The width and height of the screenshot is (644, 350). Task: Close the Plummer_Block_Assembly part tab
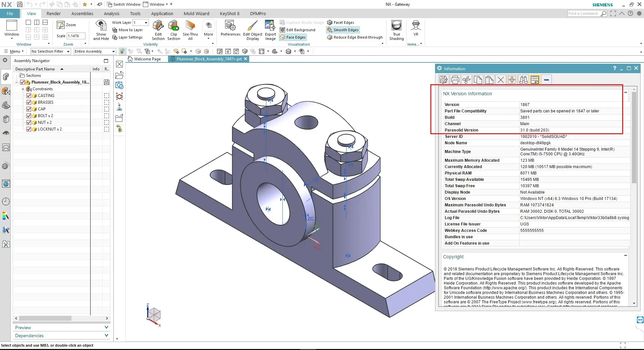246,59
